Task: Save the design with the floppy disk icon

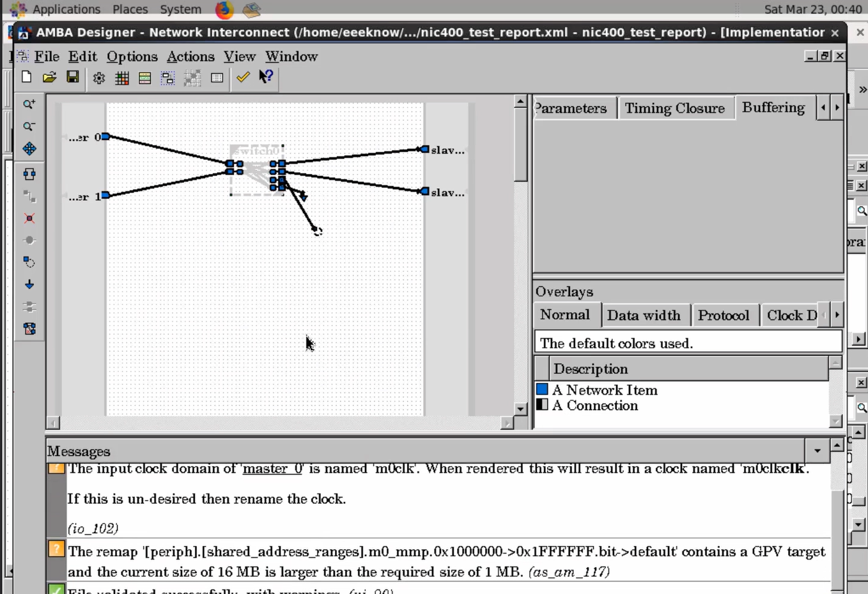Action: [x=73, y=77]
